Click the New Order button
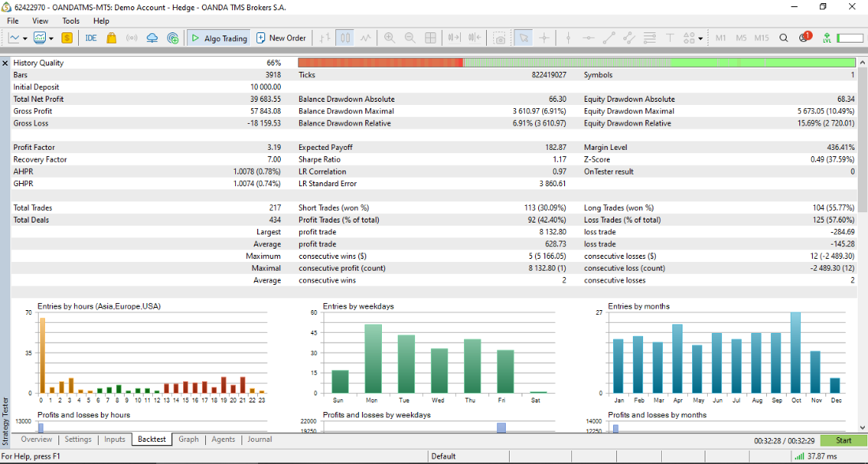 coord(281,38)
